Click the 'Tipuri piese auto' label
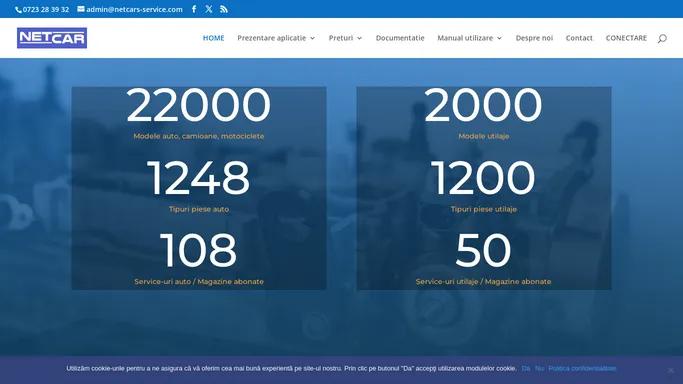Viewport: 683px width, 384px height. (x=199, y=209)
